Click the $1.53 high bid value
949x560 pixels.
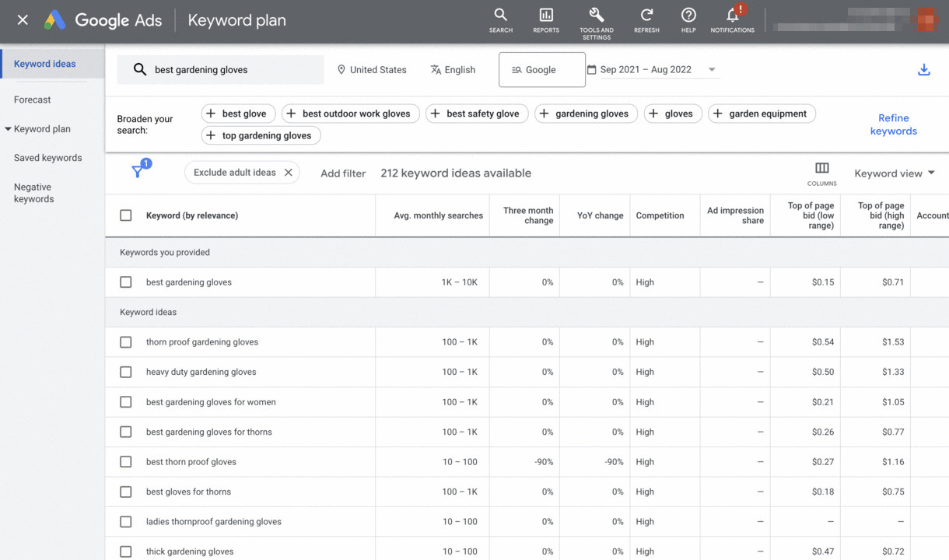[x=893, y=342]
